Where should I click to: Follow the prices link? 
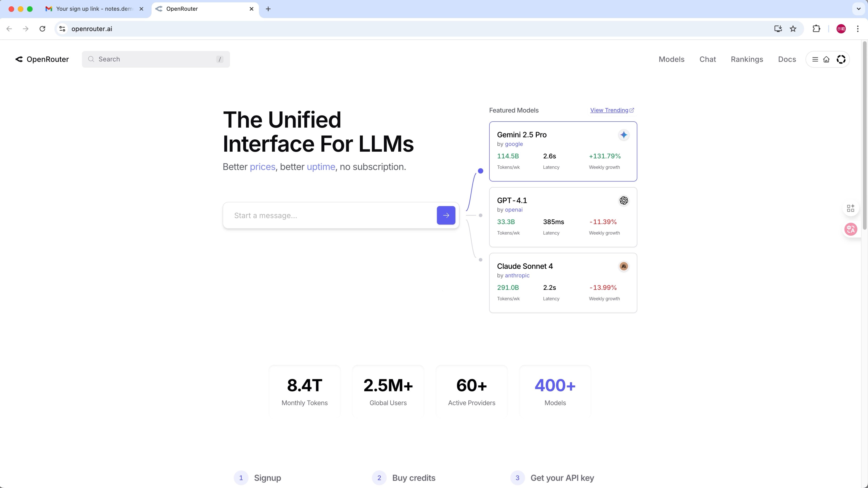click(262, 167)
